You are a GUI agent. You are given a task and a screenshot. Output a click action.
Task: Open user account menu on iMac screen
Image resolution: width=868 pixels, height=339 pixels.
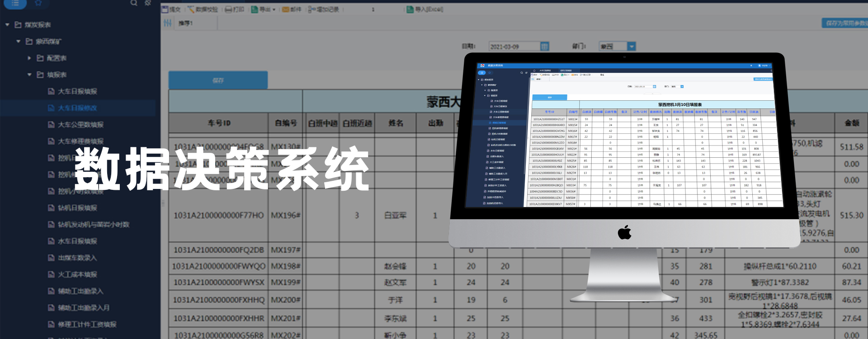coord(763,66)
